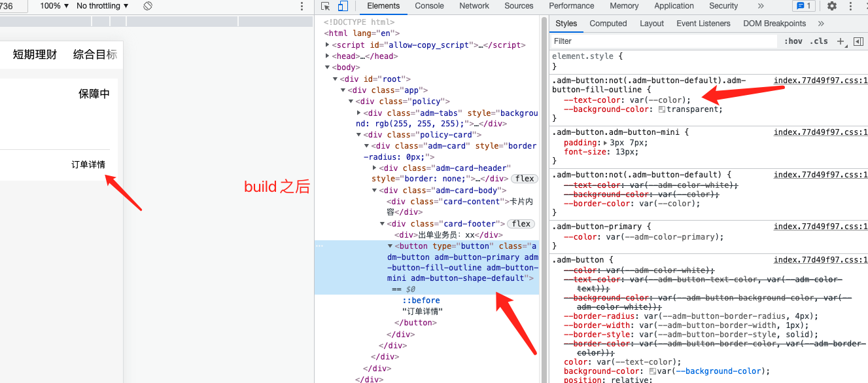Toggle the computed styles sidebar icon
Screen dimensions: 868x383
(x=858, y=41)
